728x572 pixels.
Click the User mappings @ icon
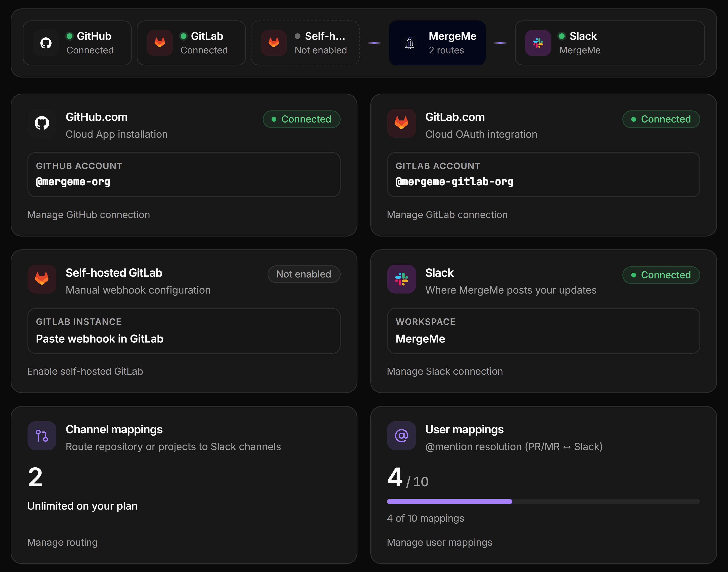[401, 436]
